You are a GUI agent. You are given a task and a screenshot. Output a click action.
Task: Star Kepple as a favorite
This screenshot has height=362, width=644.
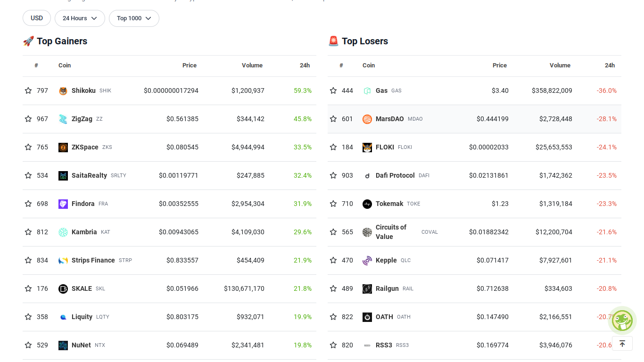coord(333,260)
